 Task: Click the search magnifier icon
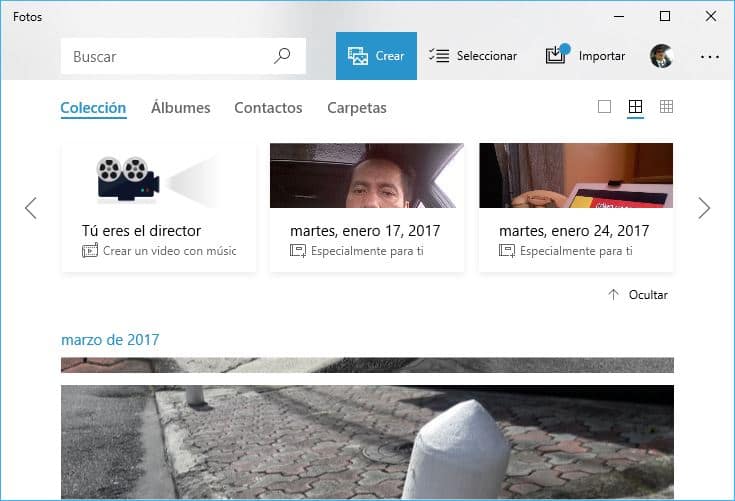coord(282,56)
